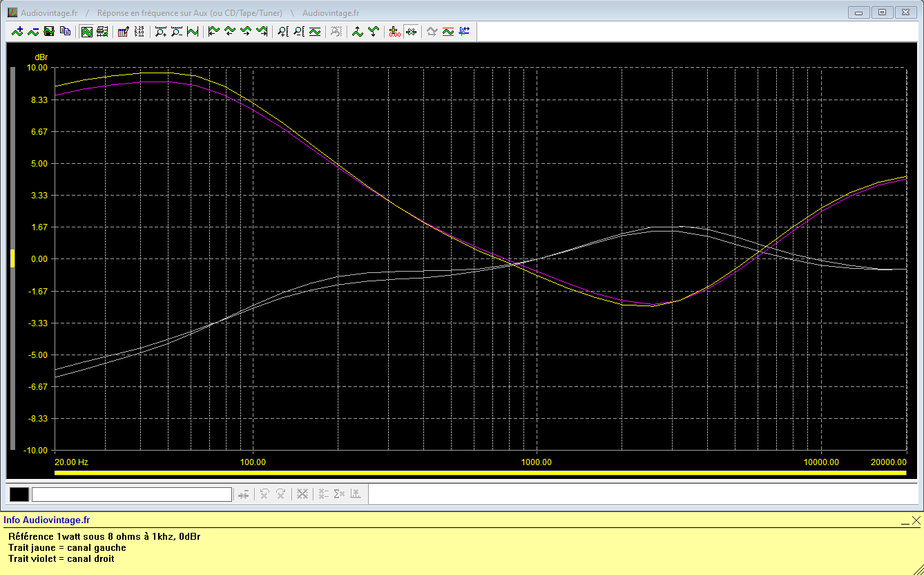Click the greyed-out second curved-arrow icon in the bottom toolbar
Screen dimensions: 924x575
[281, 494]
